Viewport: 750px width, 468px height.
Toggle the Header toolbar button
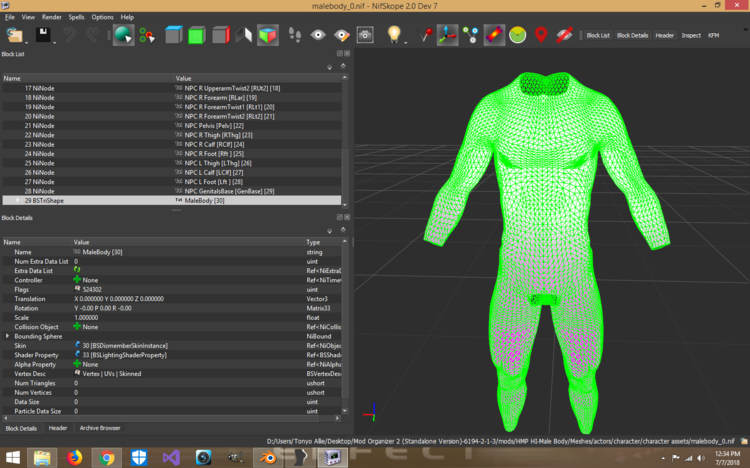664,35
